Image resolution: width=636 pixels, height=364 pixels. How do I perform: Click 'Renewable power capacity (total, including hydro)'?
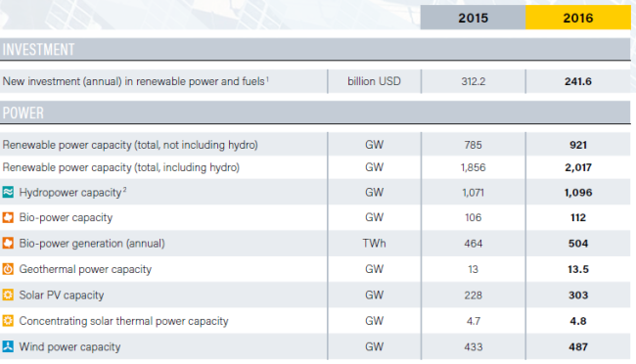pos(121,167)
